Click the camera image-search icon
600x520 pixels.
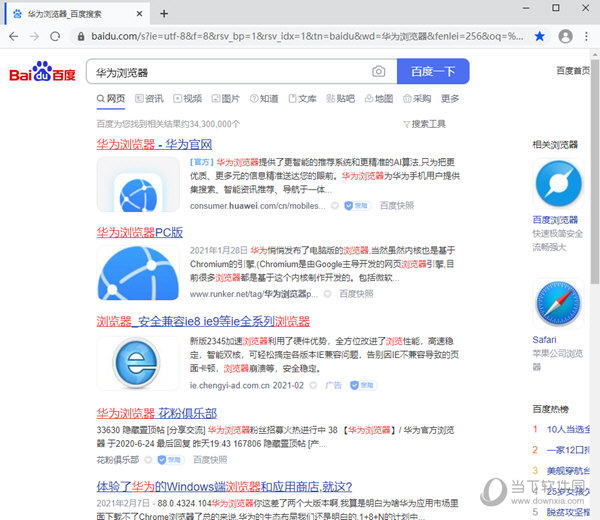point(378,71)
